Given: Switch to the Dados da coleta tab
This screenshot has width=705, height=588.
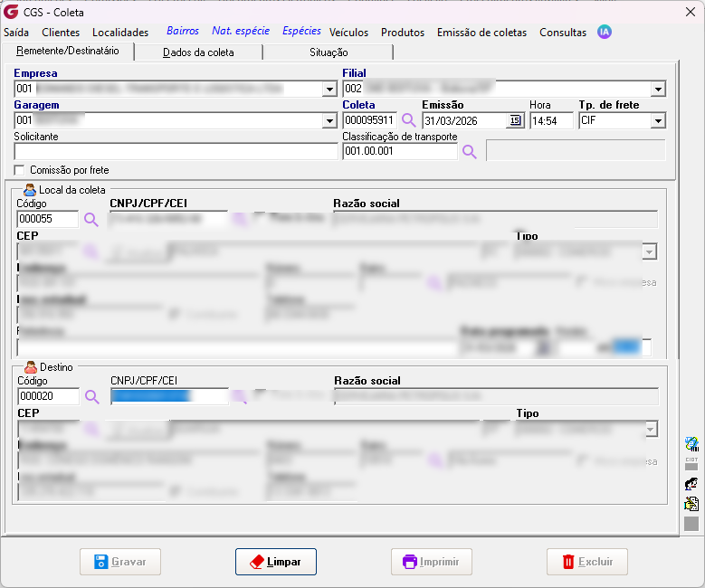Looking at the screenshot, I should click(198, 52).
